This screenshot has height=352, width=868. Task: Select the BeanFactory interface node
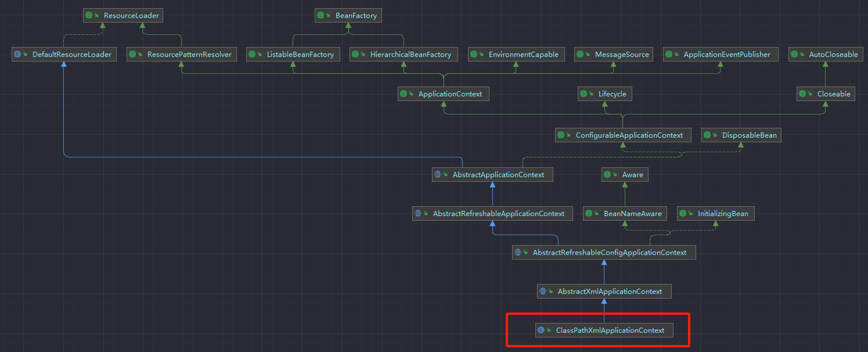coord(348,15)
